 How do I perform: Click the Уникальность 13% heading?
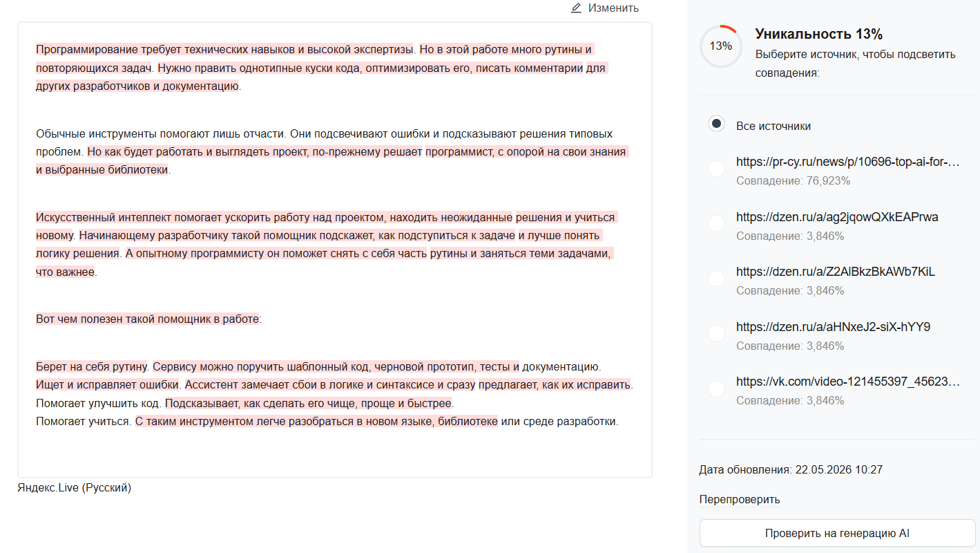tap(819, 35)
